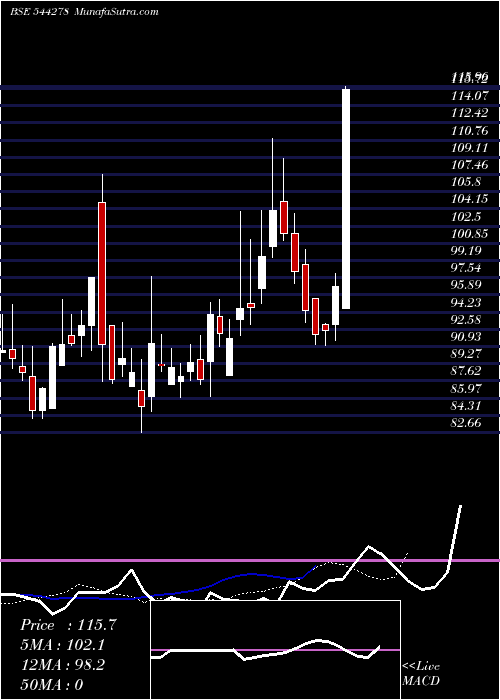500x700 pixels.
Task: Click the 99.19 price axis label
Action: [467, 251]
